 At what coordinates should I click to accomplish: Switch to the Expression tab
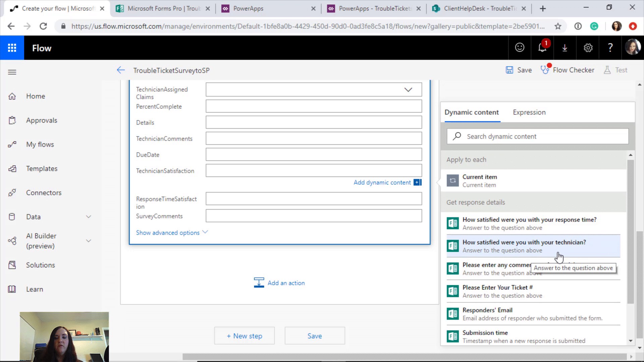pos(529,112)
